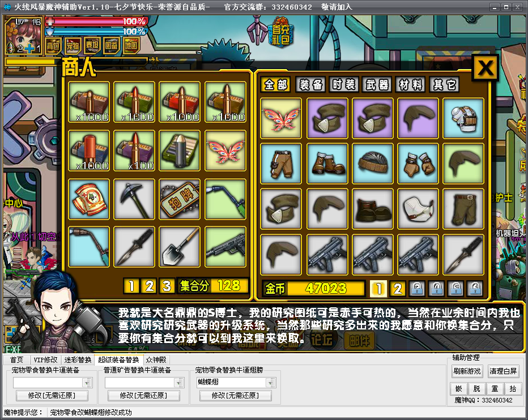Open the VIP修改 tab
Image resolution: width=528 pixels, height=420 pixels.
[x=45, y=360]
